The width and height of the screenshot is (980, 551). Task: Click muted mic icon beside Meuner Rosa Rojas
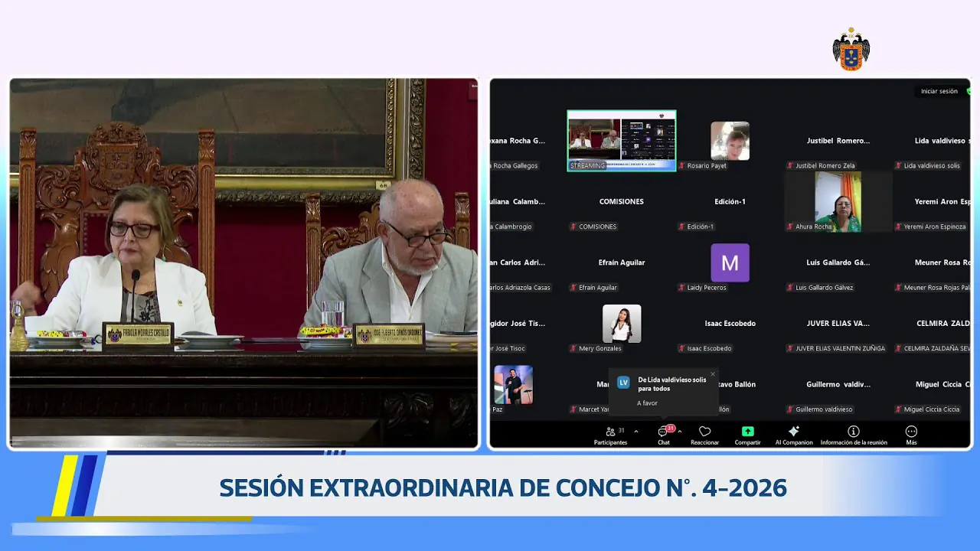coord(899,288)
